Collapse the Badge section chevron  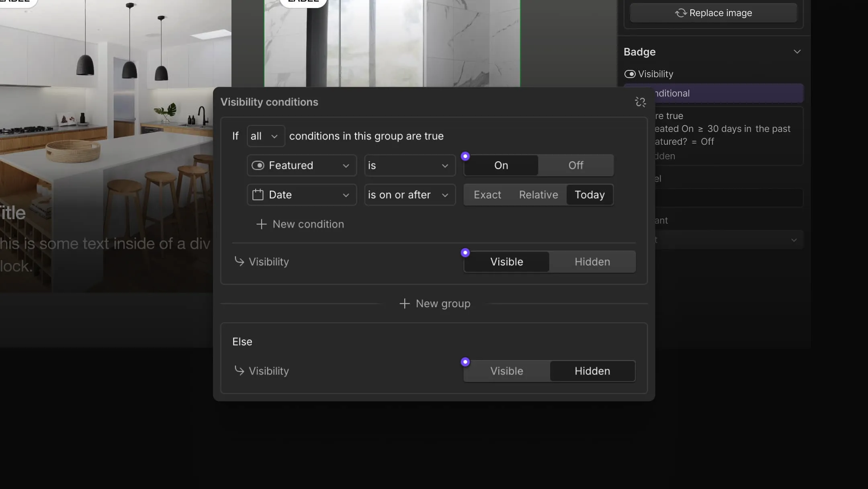tap(797, 51)
